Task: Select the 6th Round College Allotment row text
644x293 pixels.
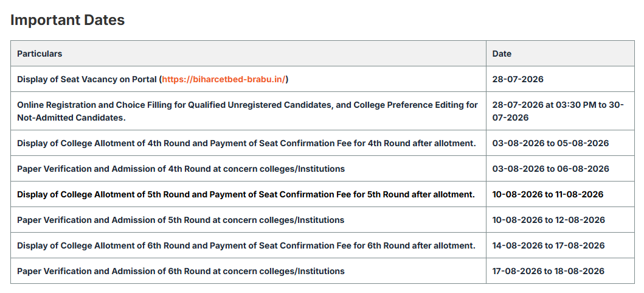Action: (x=246, y=245)
